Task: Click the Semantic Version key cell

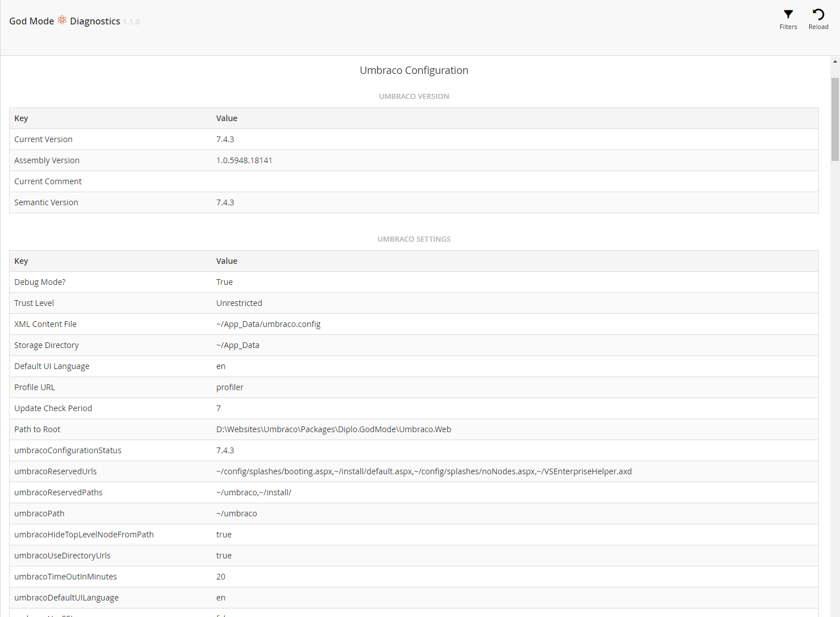Action: (46, 202)
